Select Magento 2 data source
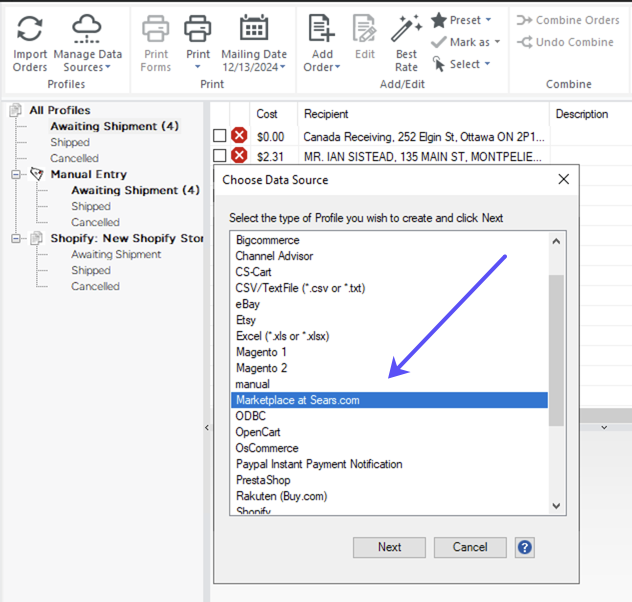 [x=389, y=368]
